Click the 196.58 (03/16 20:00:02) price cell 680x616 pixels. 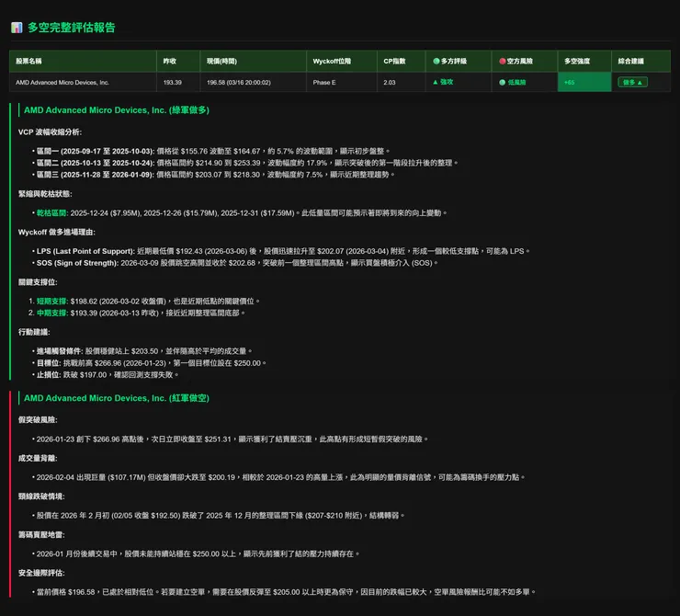254,82
